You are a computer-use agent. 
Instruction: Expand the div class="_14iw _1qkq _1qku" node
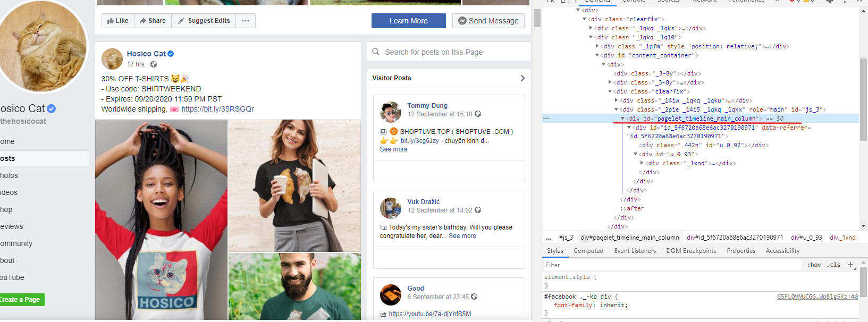(x=617, y=100)
